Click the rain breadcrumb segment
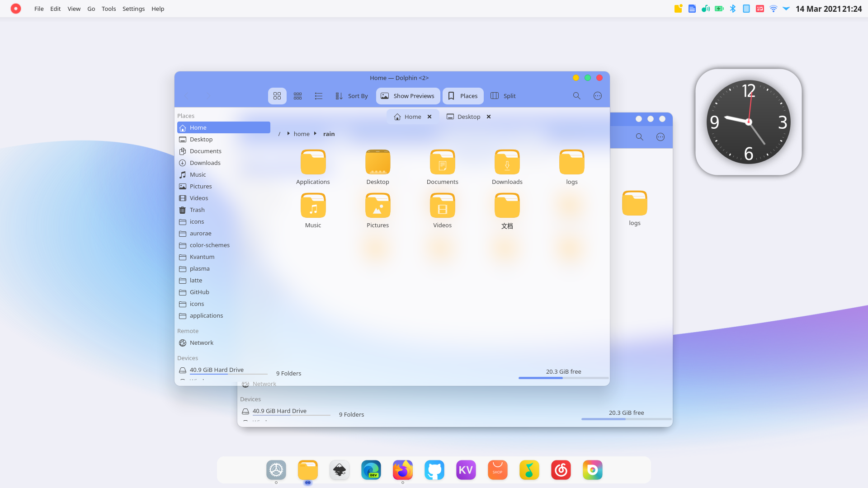 coord(329,134)
